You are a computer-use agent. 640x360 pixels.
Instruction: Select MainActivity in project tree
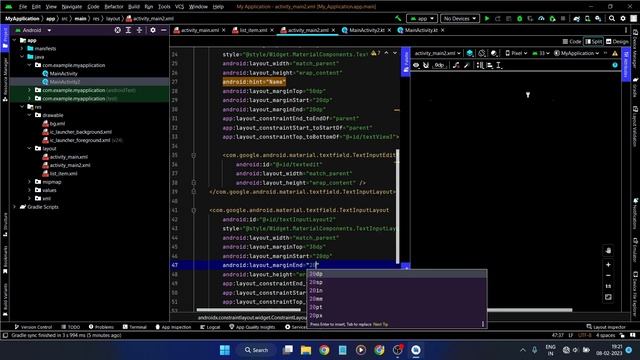(63, 73)
